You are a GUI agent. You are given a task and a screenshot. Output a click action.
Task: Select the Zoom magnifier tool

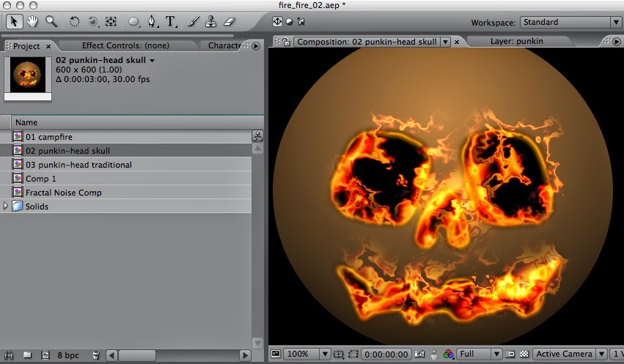point(51,21)
